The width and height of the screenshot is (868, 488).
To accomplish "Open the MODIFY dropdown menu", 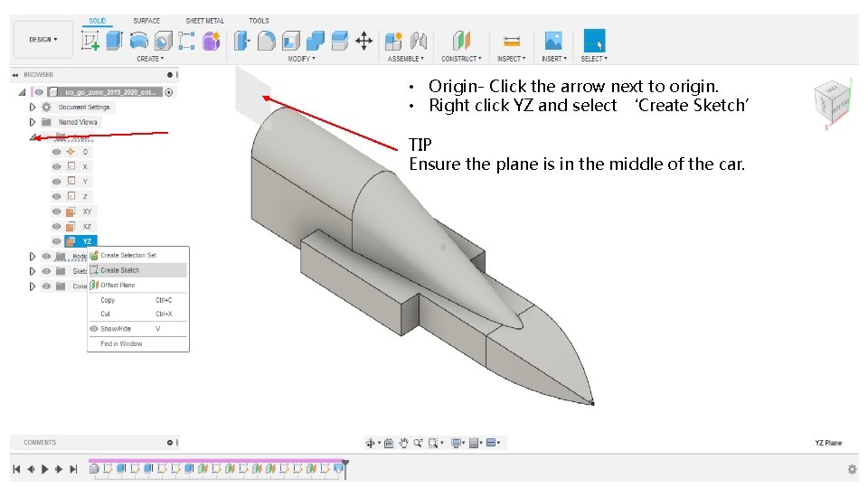I will 301,59.
